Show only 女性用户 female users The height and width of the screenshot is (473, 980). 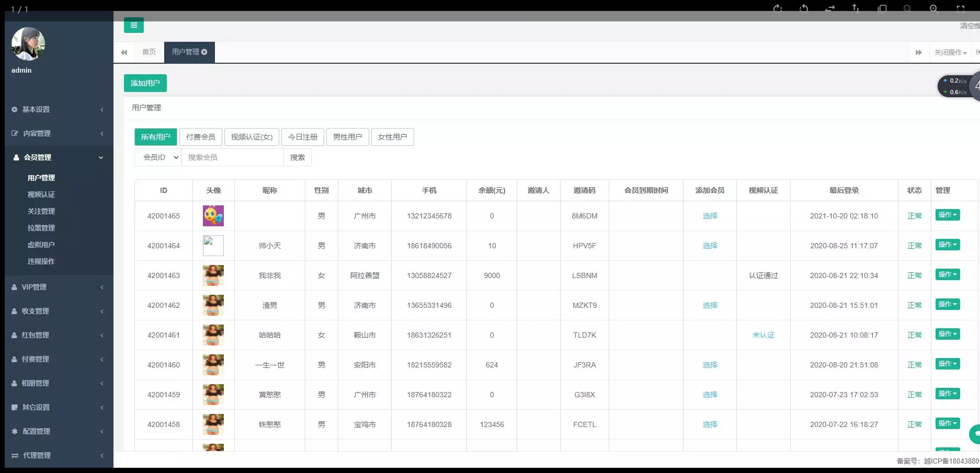point(392,137)
